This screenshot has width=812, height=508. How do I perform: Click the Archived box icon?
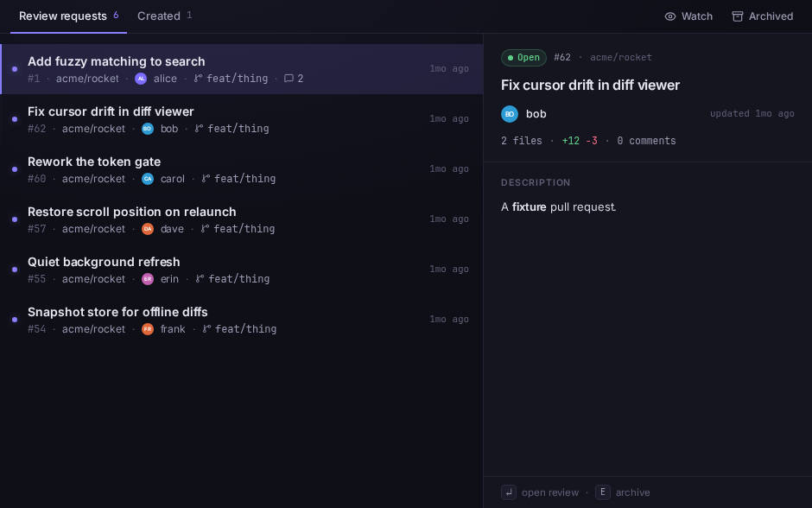(x=738, y=16)
